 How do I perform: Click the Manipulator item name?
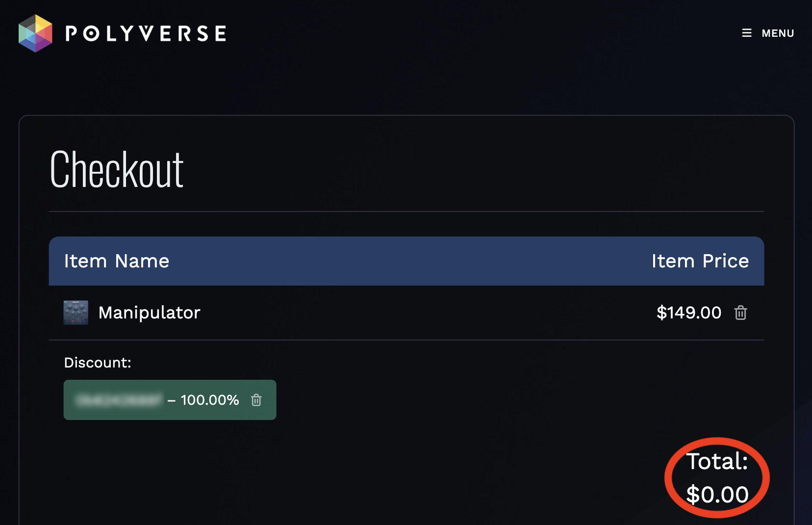[149, 313]
